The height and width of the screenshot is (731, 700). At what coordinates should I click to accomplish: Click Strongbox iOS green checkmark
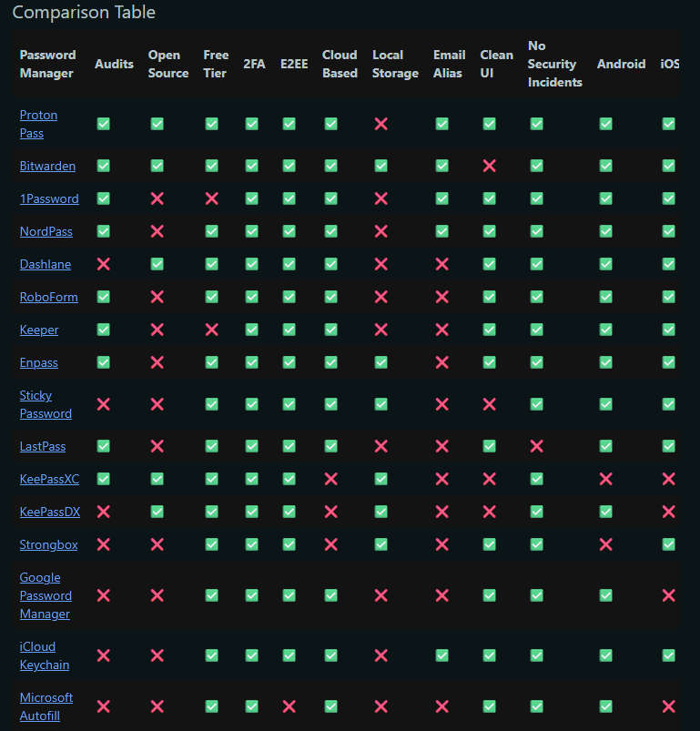pos(669,544)
